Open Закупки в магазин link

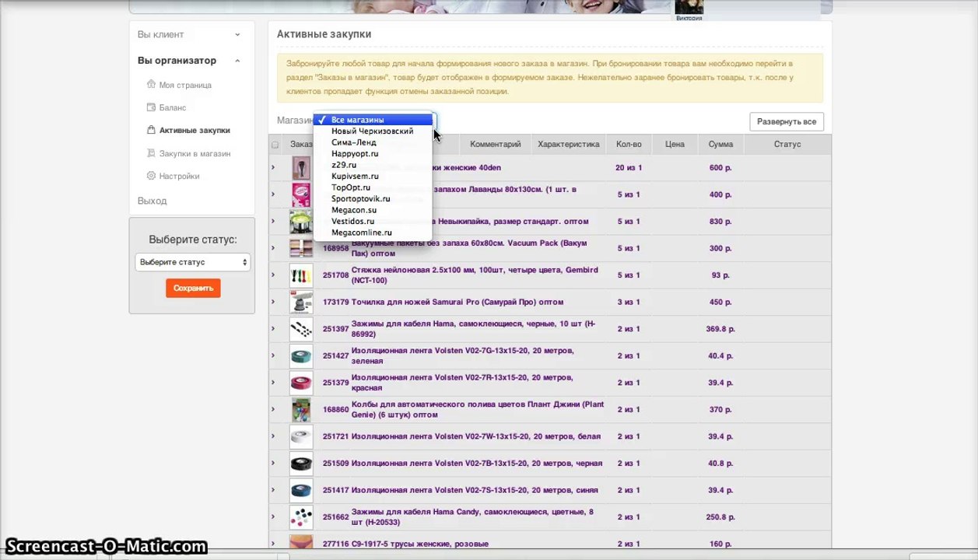195,153
